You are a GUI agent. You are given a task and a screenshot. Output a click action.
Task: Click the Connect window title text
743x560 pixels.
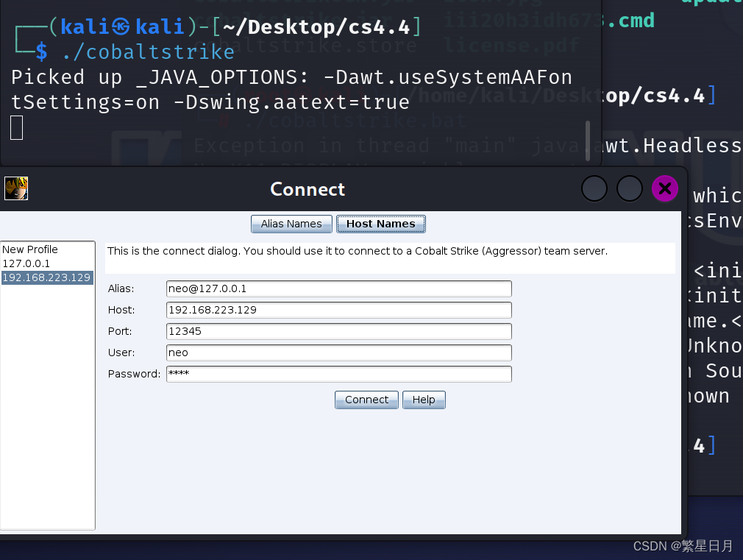(307, 189)
